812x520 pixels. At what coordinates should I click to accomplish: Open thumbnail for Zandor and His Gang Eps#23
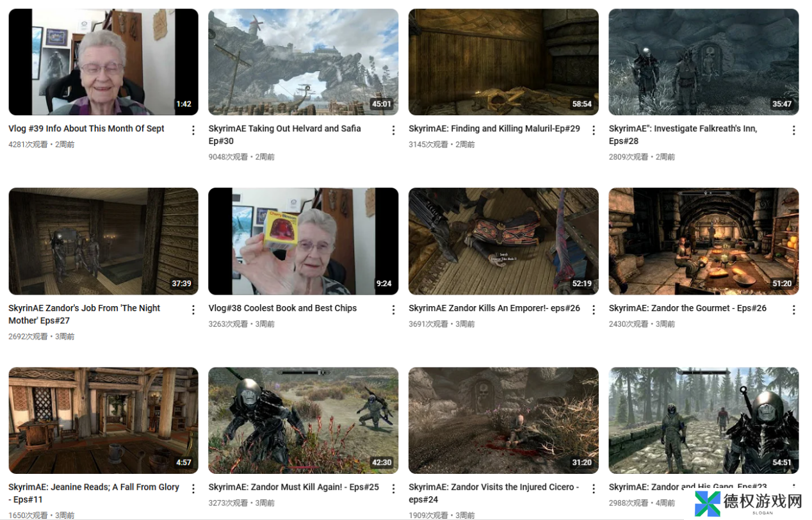704,421
